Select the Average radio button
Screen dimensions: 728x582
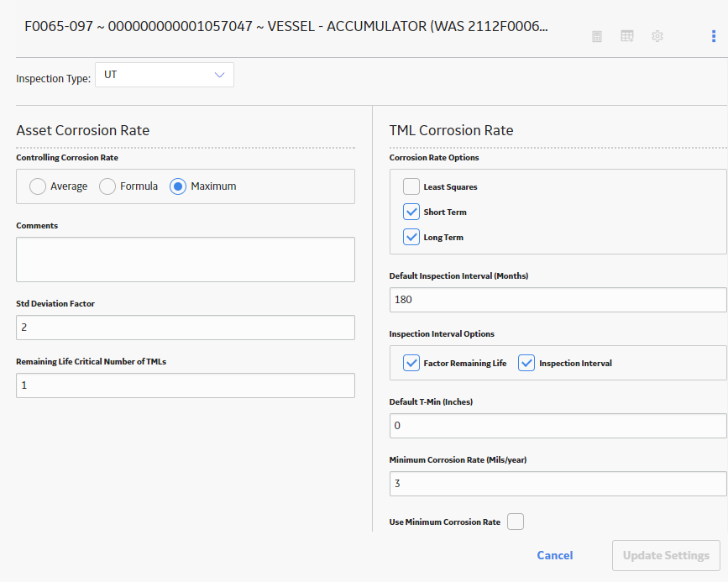(x=38, y=186)
